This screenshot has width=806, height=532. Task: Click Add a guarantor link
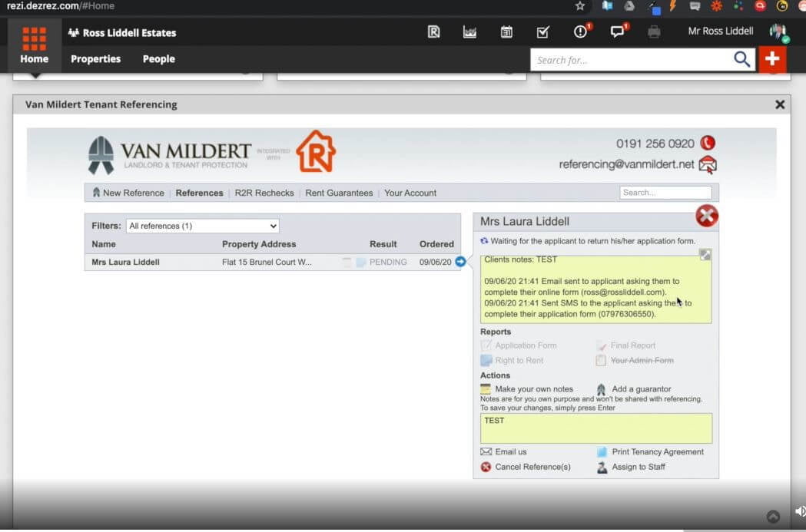[x=641, y=388]
